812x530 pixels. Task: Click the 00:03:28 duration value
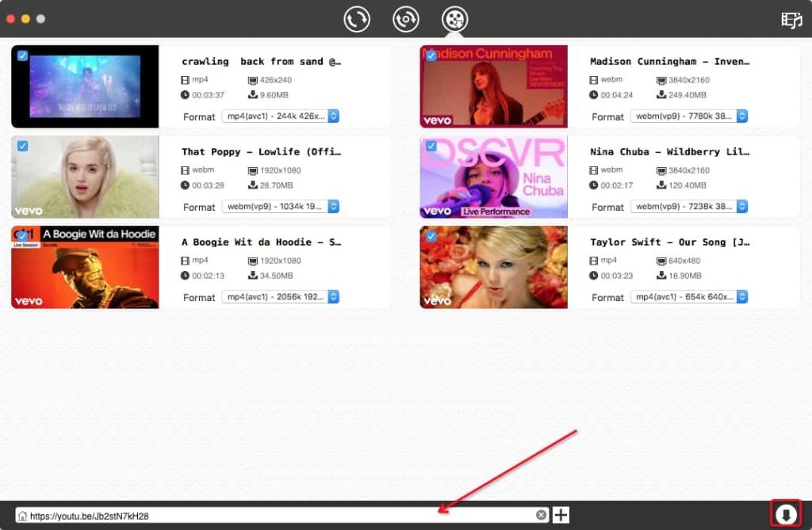tap(209, 185)
